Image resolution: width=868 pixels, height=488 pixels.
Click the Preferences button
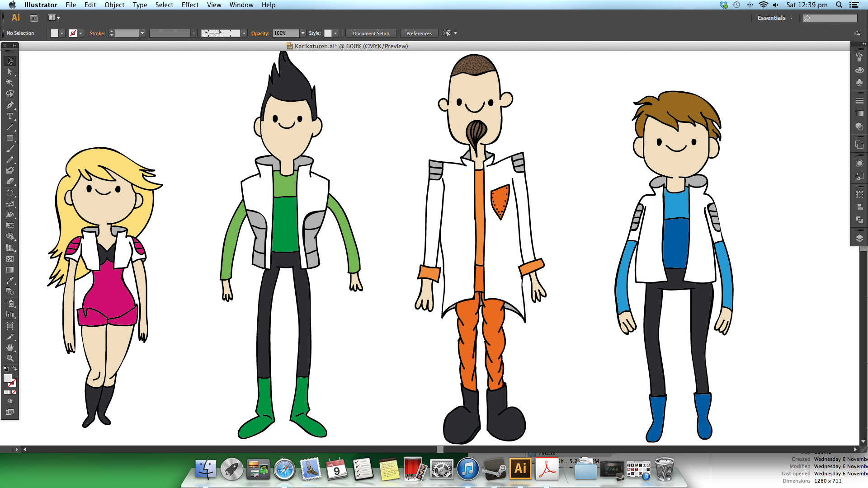click(x=419, y=33)
